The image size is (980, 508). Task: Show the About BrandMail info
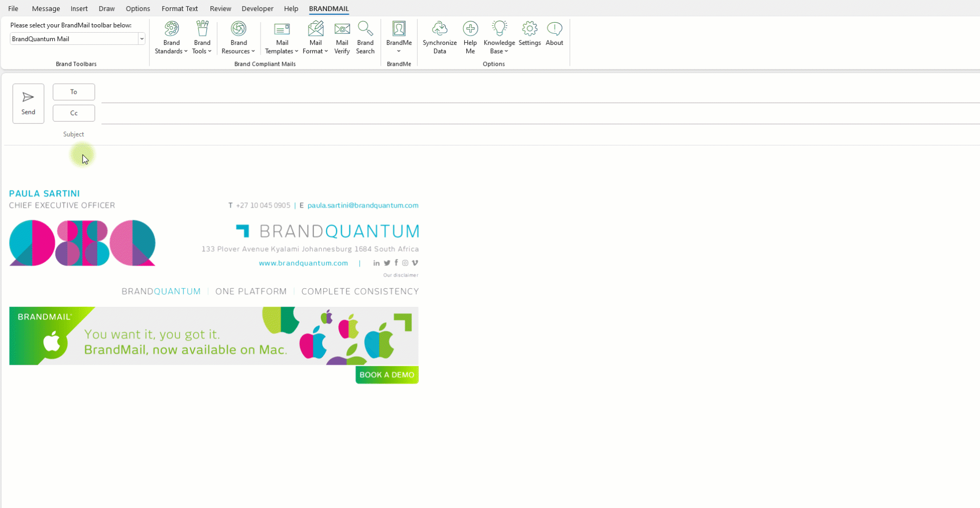[x=554, y=34]
